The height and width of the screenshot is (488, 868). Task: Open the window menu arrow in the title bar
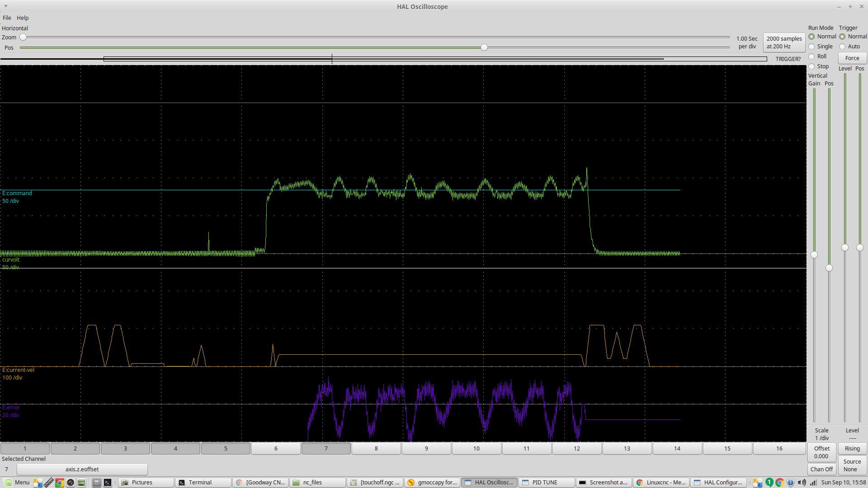6,6
